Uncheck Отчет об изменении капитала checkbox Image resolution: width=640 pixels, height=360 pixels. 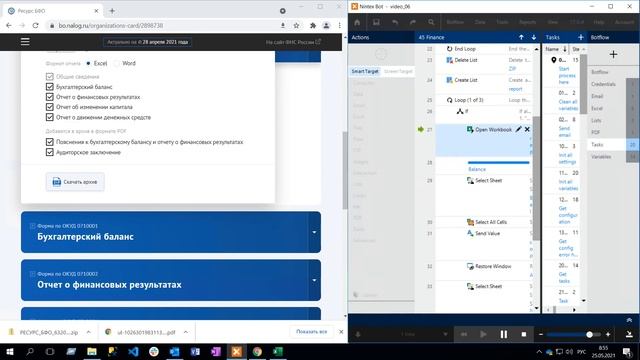click(x=50, y=107)
